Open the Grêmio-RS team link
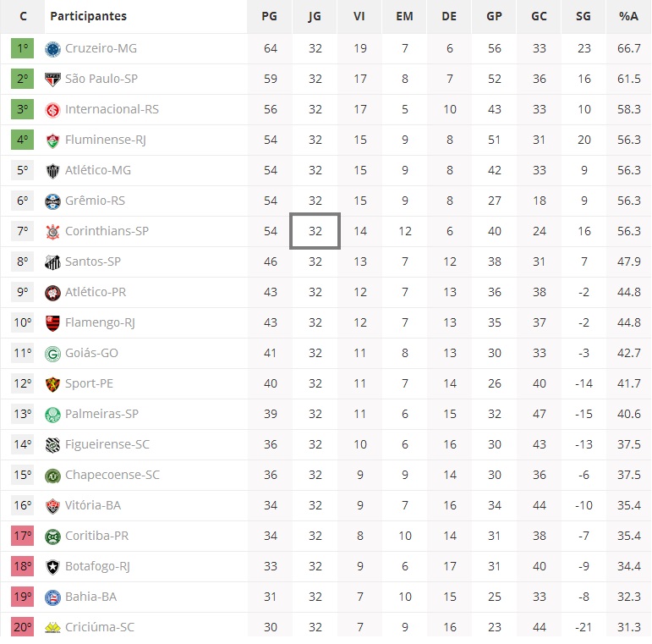The width and height of the screenshot is (652, 644). (95, 201)
